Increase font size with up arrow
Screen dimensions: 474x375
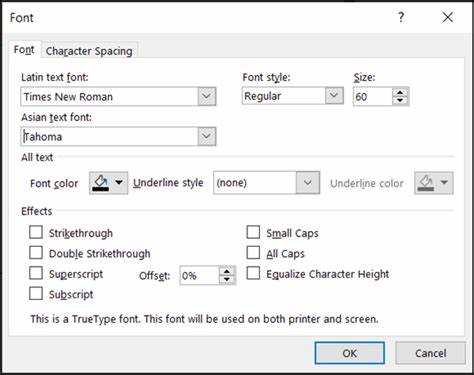click(x=400, y=93)
